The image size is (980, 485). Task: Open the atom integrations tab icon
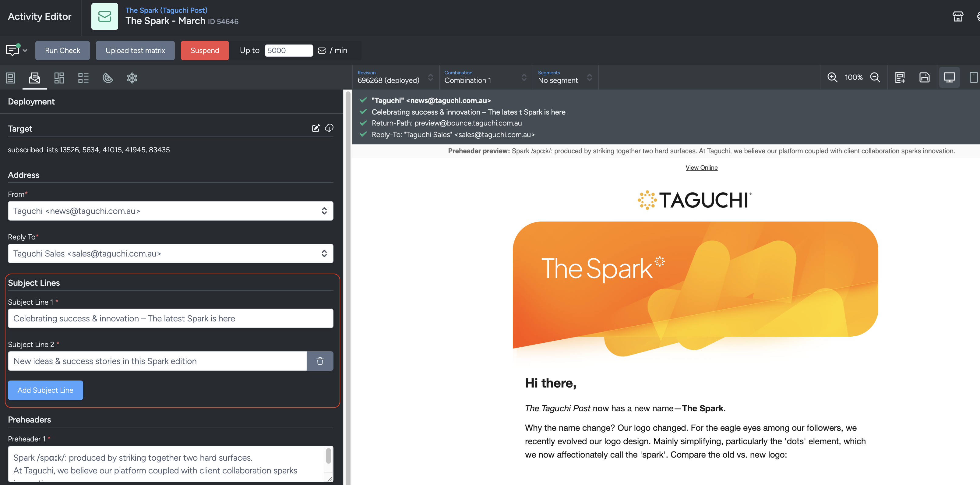[132, 78]
